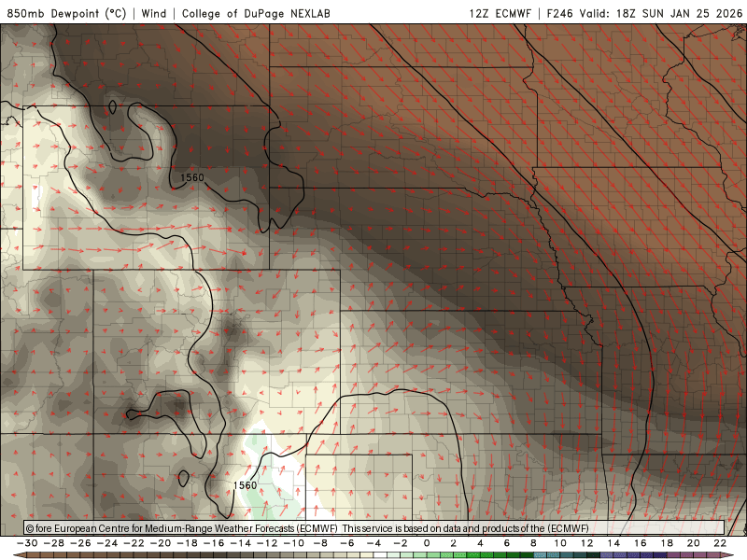Click the '0' scale value

click(x=427, y=543)
